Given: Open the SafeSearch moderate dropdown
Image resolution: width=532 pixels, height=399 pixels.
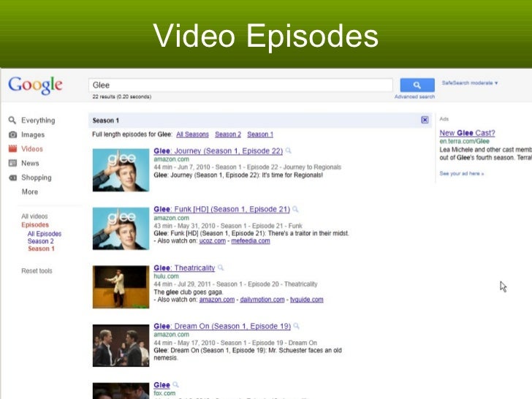Looking at the screenshot, I should [x=470, y=83].
